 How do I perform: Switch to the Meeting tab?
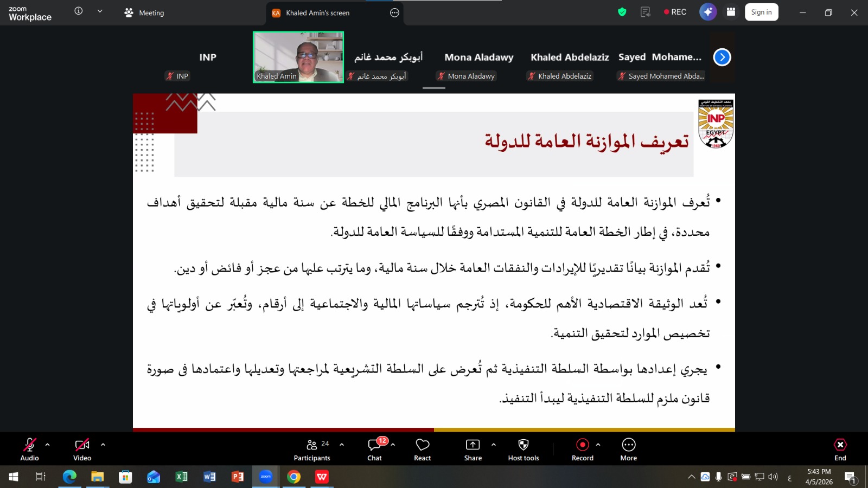coord(144,13)
